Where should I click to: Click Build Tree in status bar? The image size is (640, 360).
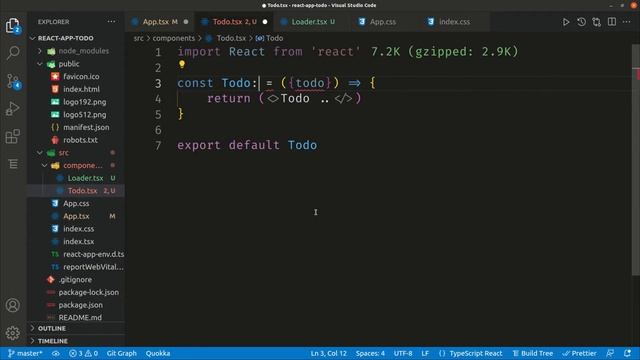pos(533,353)
